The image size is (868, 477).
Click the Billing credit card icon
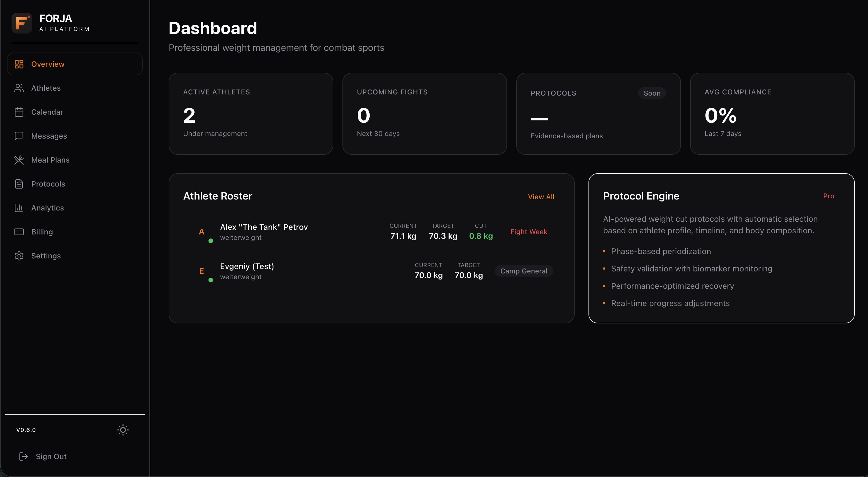pos(19,232)
